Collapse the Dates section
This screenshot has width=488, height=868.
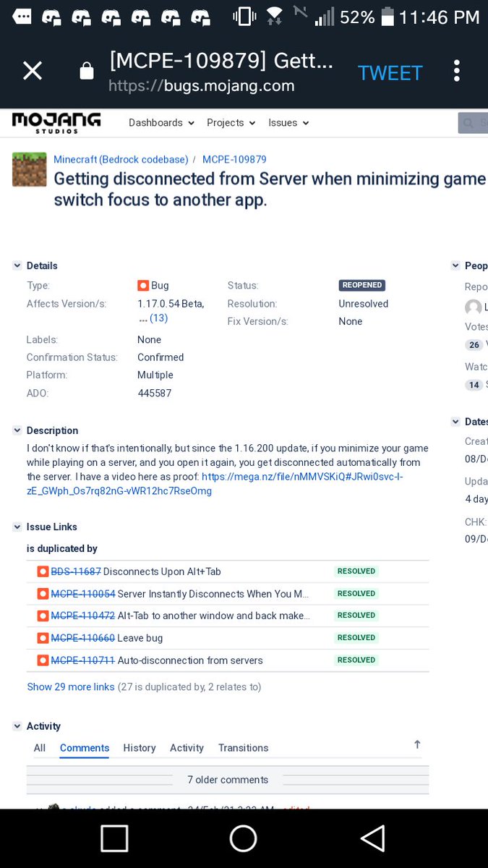tap(455, 422)
